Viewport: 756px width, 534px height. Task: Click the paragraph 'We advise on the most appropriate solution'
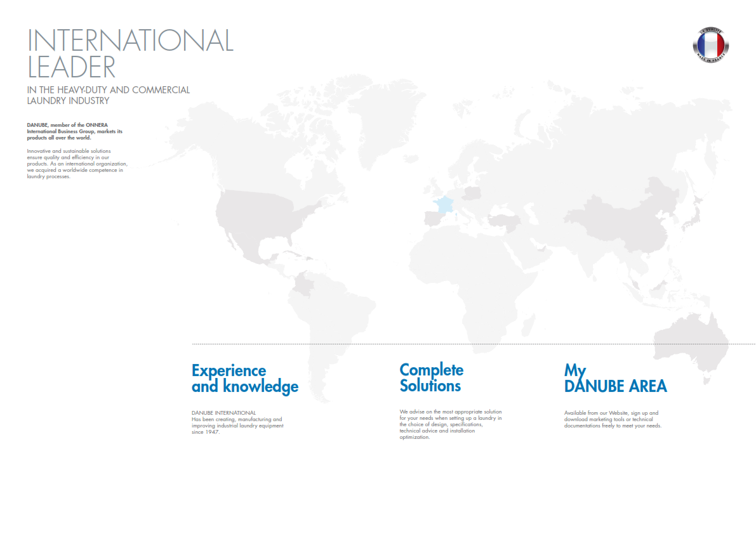click(451, 424)
